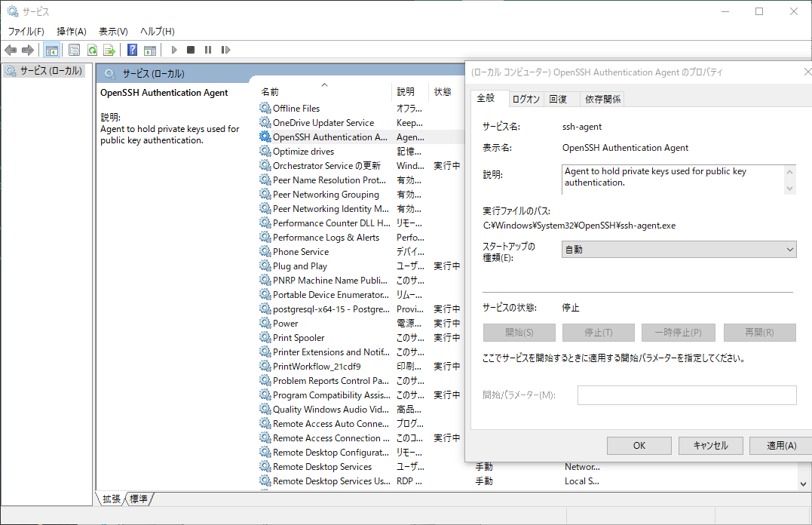Toggle the console tree visibility icon

tap(51, 50)
